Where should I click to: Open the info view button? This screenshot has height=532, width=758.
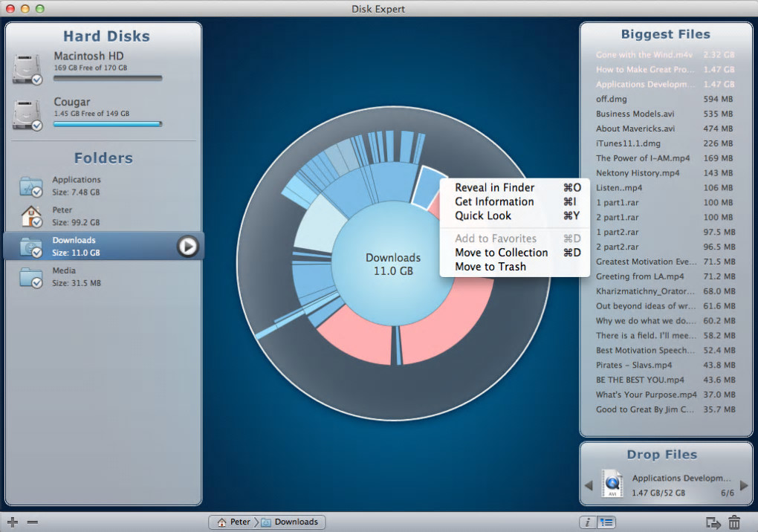point(587,522)
